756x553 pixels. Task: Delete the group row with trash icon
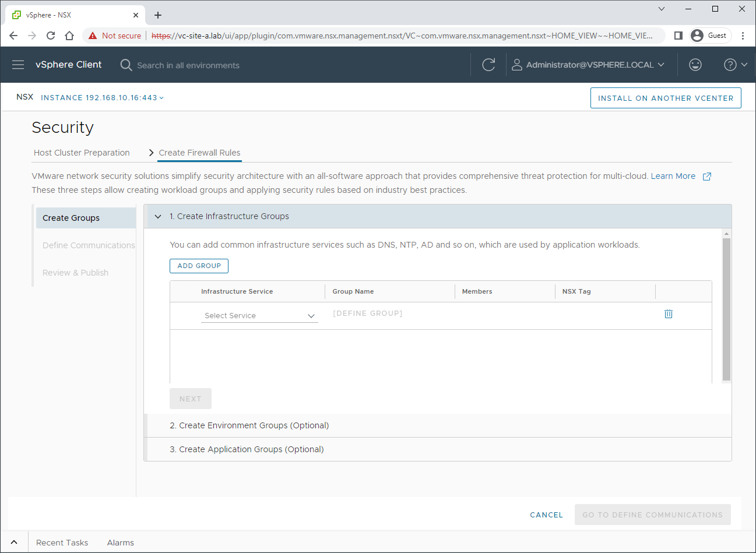[669, 314]
